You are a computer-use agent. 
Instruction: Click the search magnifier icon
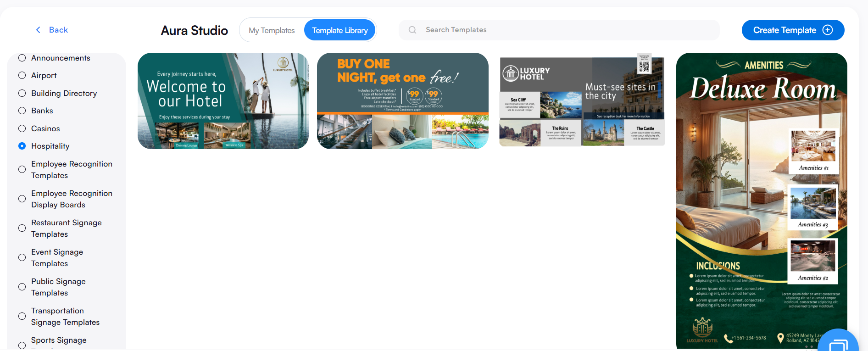(x=412, y=30)
